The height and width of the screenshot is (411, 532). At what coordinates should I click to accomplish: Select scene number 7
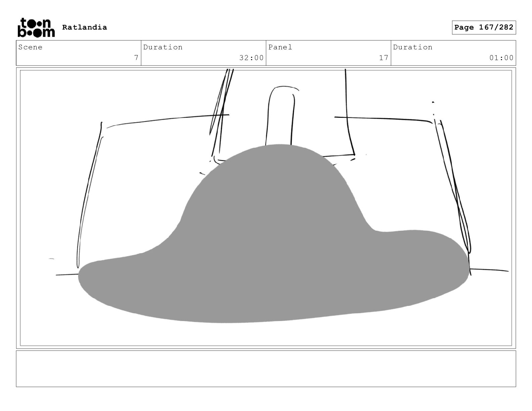point(136,58)
